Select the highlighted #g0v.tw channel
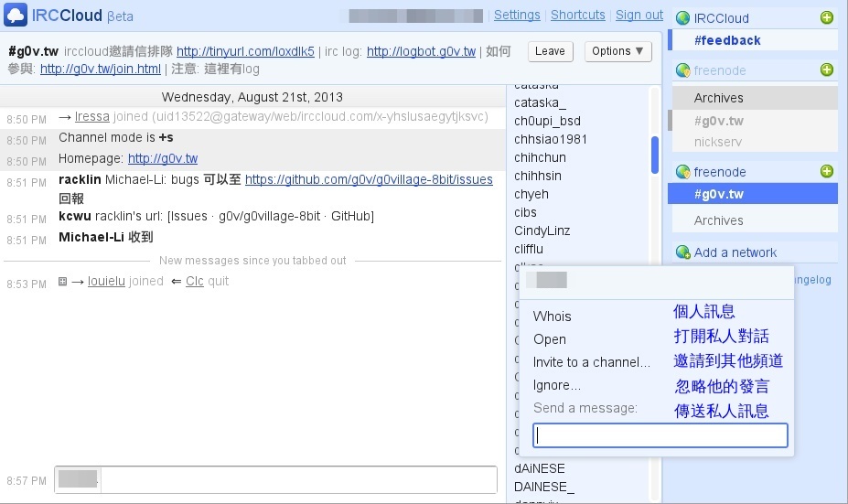Screen dimensions: 848x504 [753, 194]
